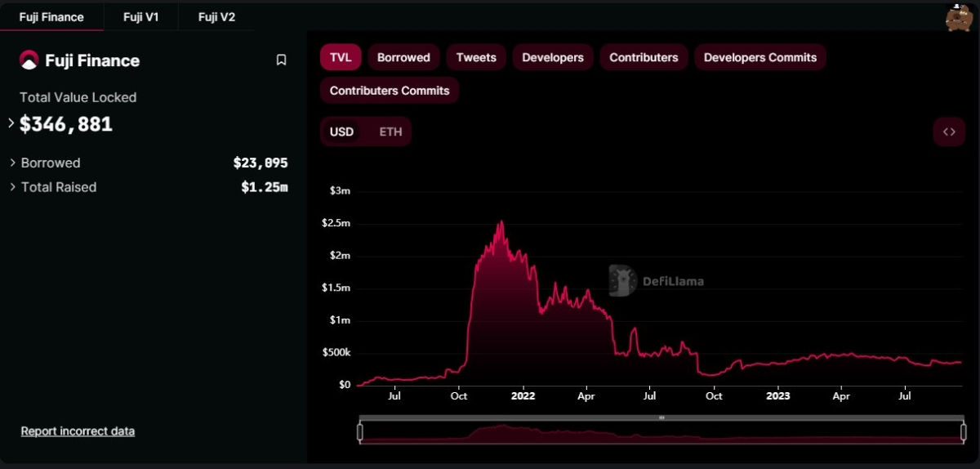Open the llama avatar in top corner
Image resolution: width=980 pixels, height=469 pixels.
click(x=957, y=17)
